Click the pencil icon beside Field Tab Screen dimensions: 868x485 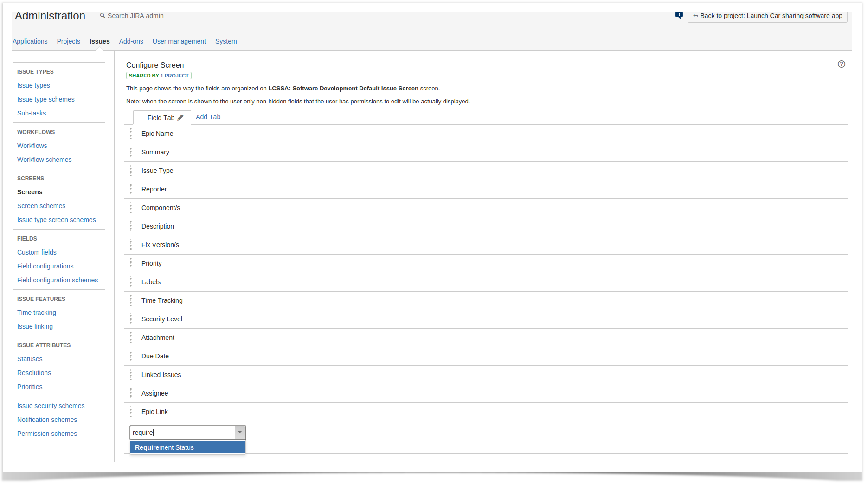(180, 118)
